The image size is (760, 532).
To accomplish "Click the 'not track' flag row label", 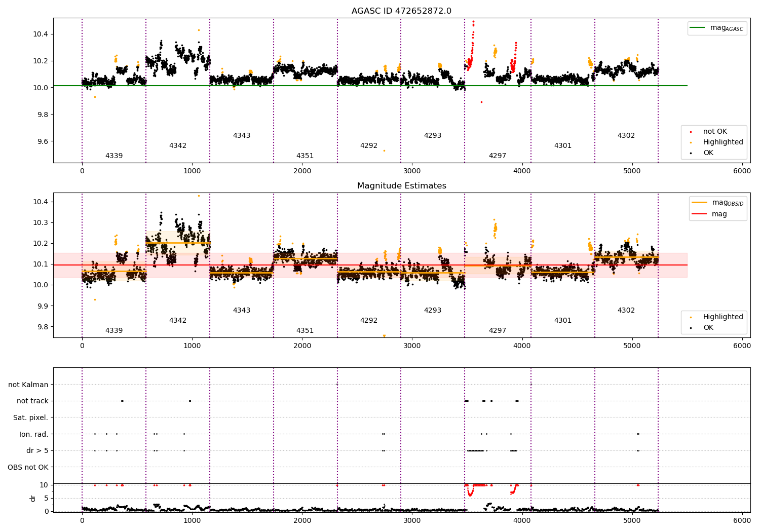I will (32, 401).
